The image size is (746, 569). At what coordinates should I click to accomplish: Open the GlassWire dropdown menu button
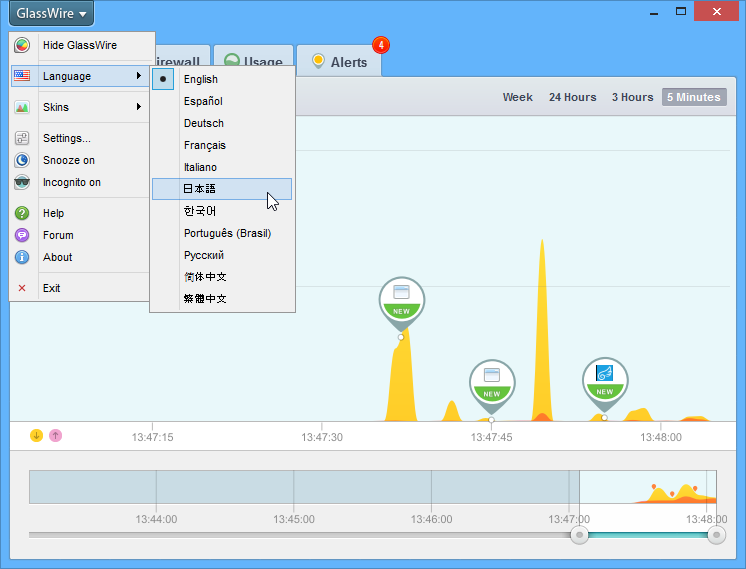click(51, 13)
